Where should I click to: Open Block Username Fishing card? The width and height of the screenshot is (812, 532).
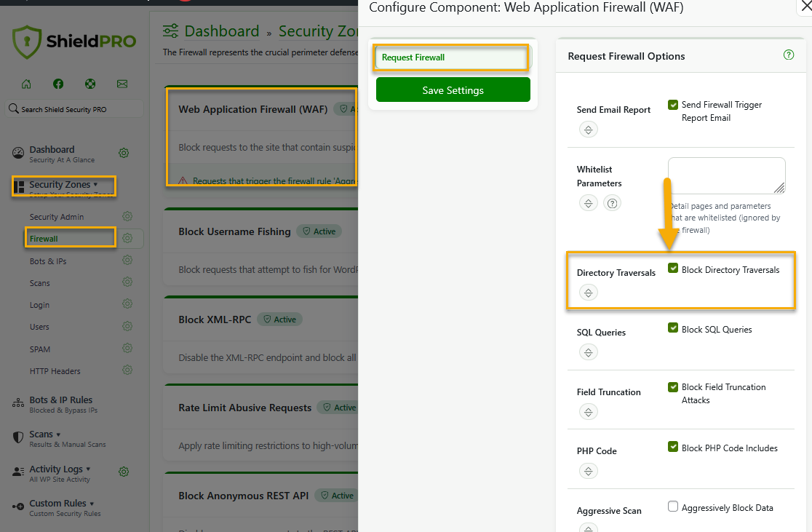point(261,247)
